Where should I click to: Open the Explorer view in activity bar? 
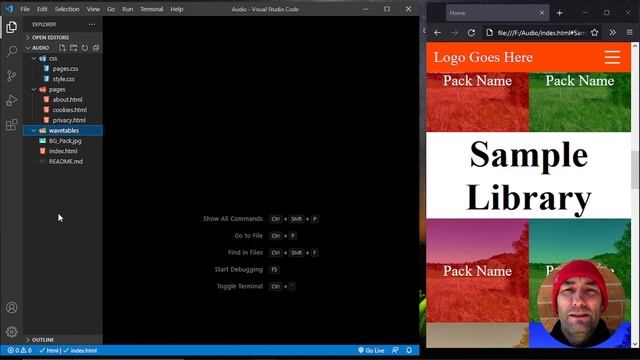11,27
